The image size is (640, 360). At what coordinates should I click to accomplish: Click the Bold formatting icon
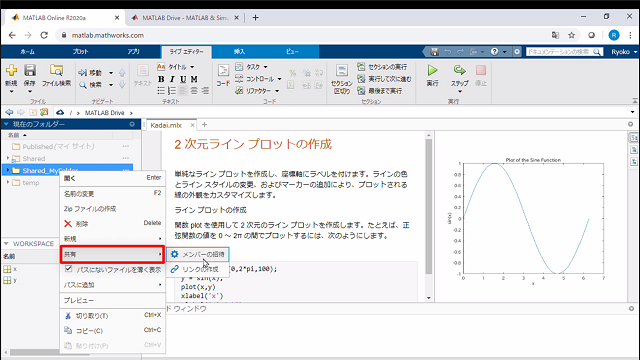(161, 79)
